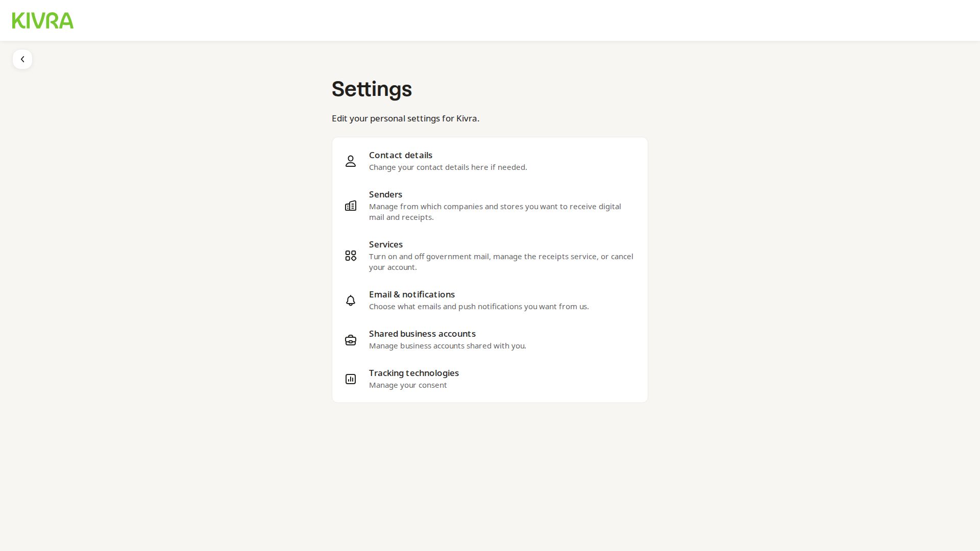This screenshot has height=551, width=980.
Task: Click the chart icon for Tracking technologies
Action: 351,379
